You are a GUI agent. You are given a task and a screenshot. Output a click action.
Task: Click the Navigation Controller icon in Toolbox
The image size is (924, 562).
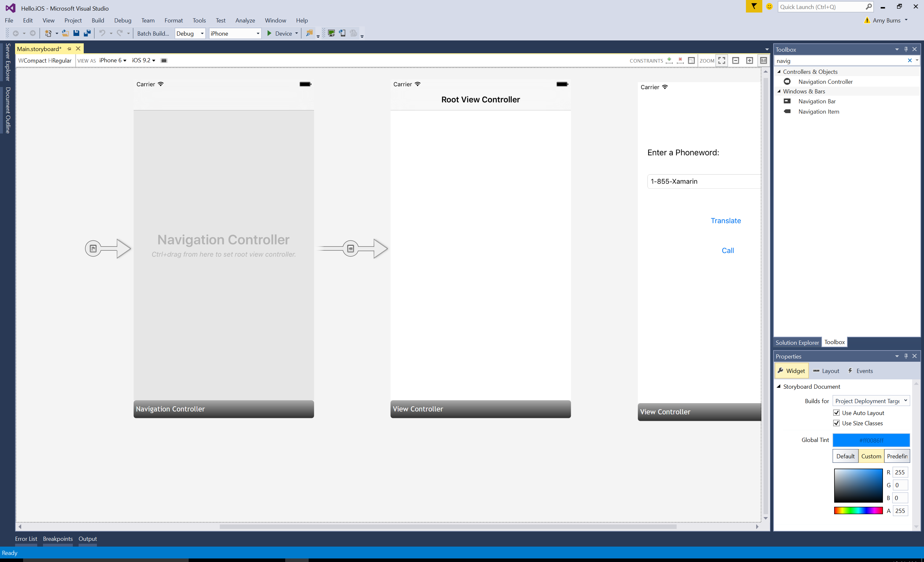787,81
